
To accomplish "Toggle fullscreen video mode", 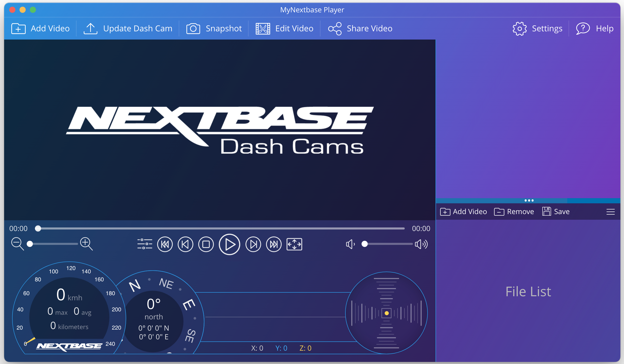I will (x=294, y=244).
